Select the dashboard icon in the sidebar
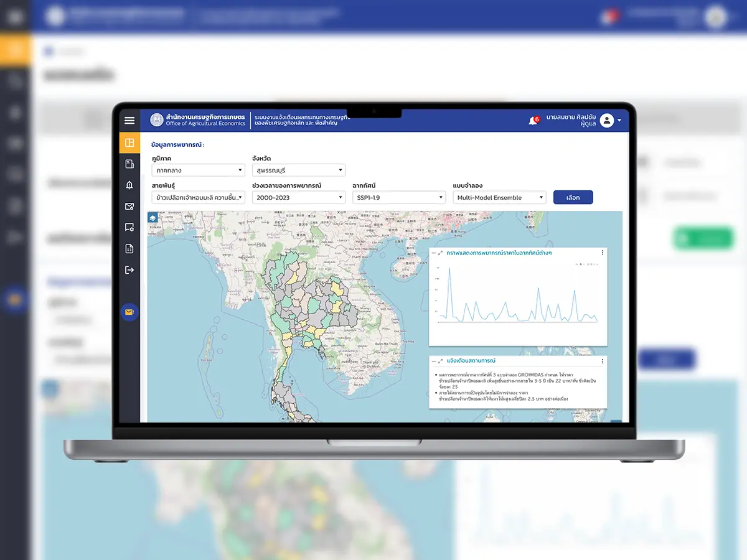The image size is (747, 560). (129, 143)
